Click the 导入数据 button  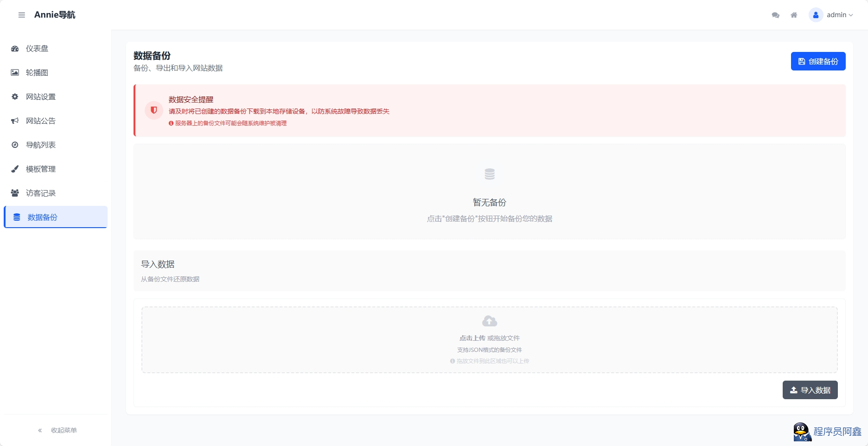810,390
